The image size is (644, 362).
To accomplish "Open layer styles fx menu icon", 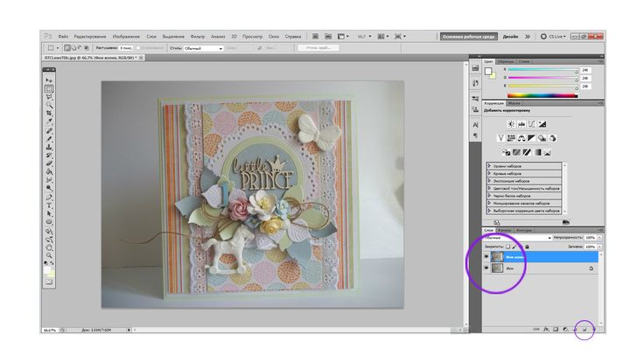I will pyautogui.click(x=547, y=329).
